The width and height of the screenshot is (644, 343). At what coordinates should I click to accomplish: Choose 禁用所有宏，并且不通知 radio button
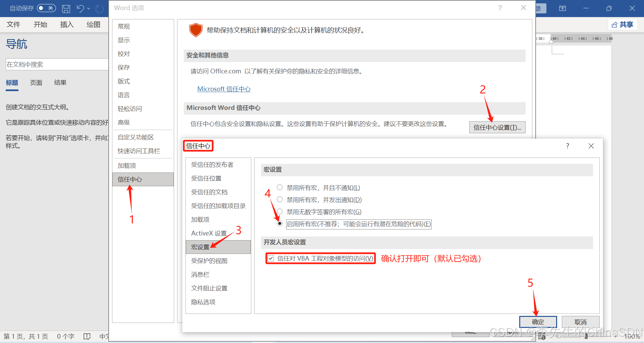(x=280, y=187)
